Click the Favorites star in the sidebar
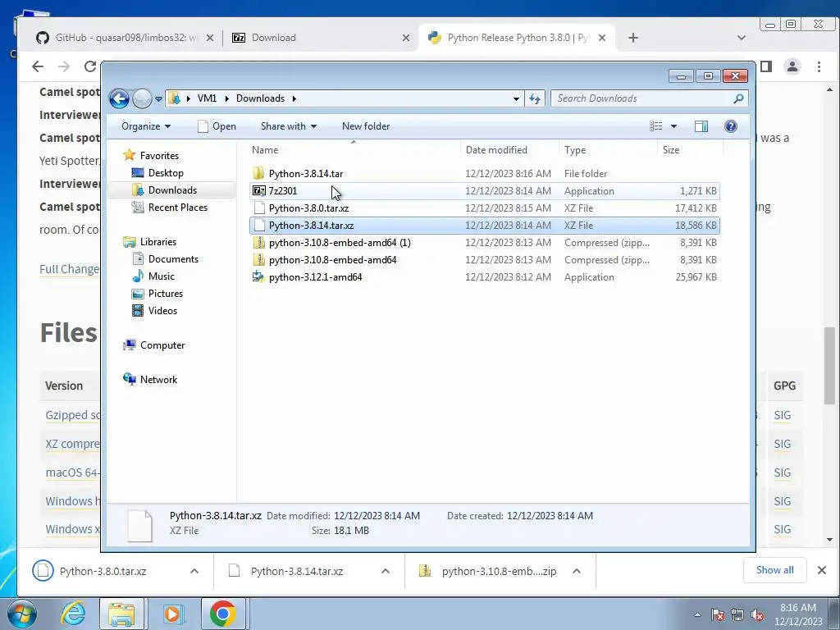This screenshot has height=630, width=840. click(129, 155)
